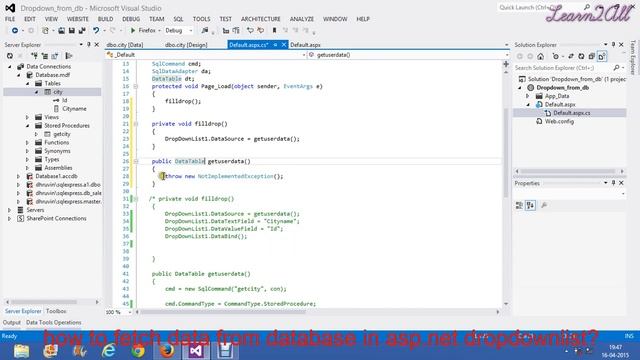This screenshot has width=640, height=360.
Task: Click in the Search Solution Explorer field
Action: pyautogui.click(x=563, y=68)
